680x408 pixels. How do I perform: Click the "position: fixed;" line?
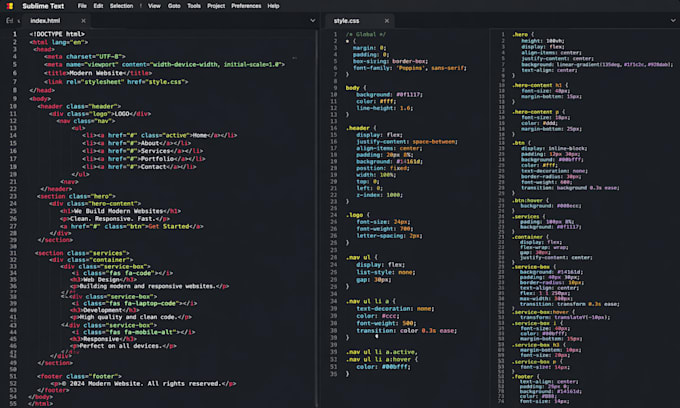pyautogui.click(x=382, y=168)
